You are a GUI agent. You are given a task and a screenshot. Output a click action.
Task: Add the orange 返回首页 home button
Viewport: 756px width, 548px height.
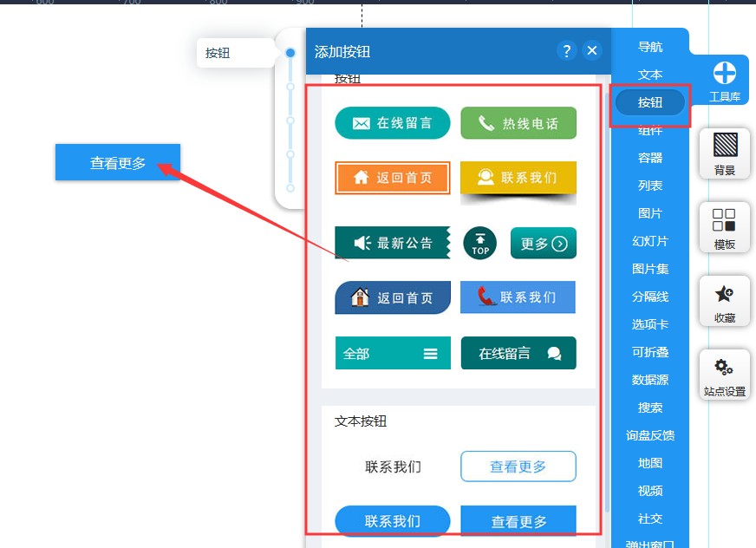pyautogui.click(x=393, y=178)
